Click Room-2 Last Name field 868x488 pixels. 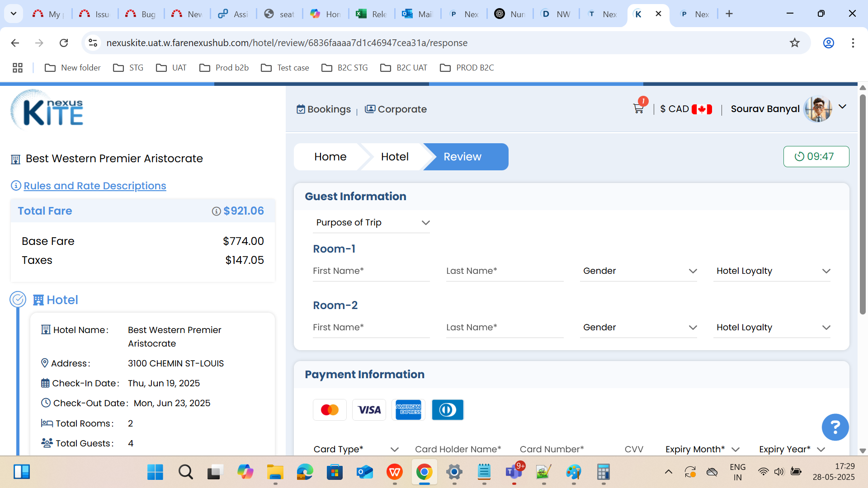point(505,328)
